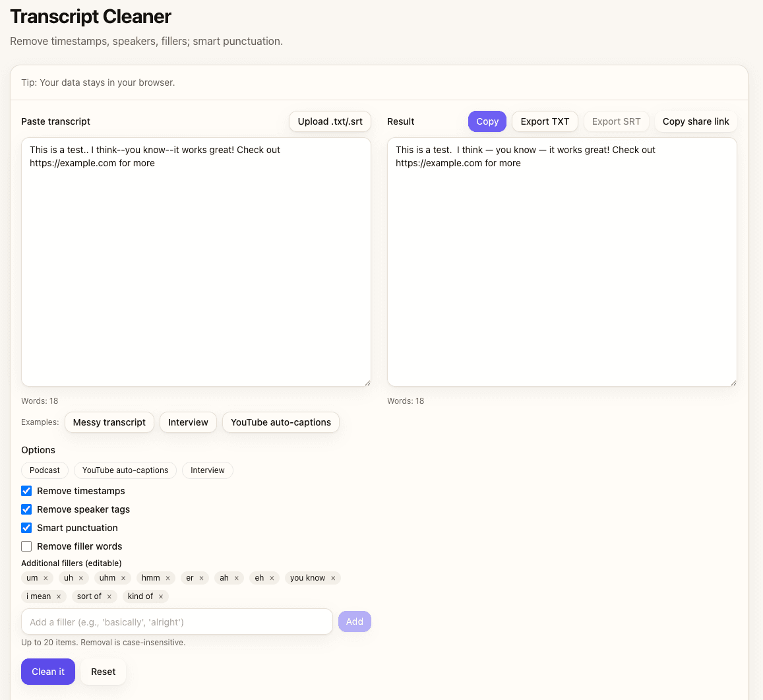Select the Podcast options preset
Screen dimensions: 763x700
click(45, 470)
